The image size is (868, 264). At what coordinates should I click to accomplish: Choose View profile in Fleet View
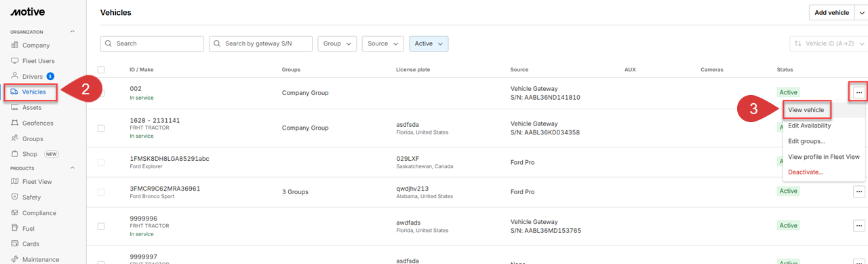[824, 157]
